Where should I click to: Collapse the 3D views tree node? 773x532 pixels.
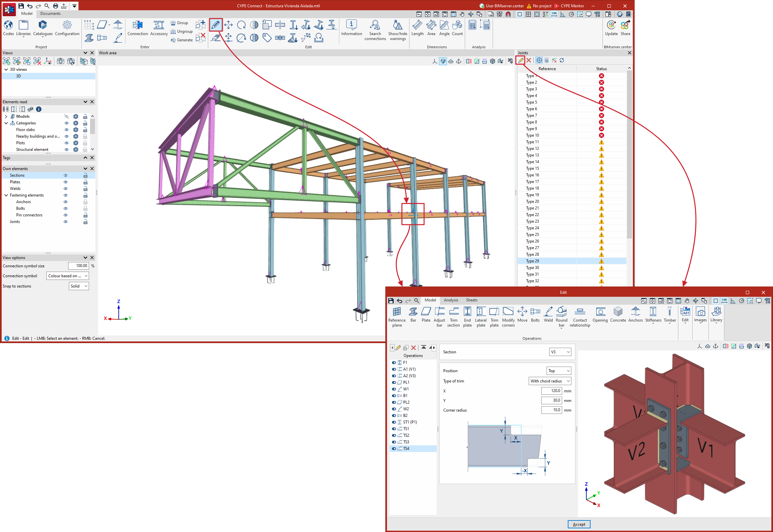point(6,70)
